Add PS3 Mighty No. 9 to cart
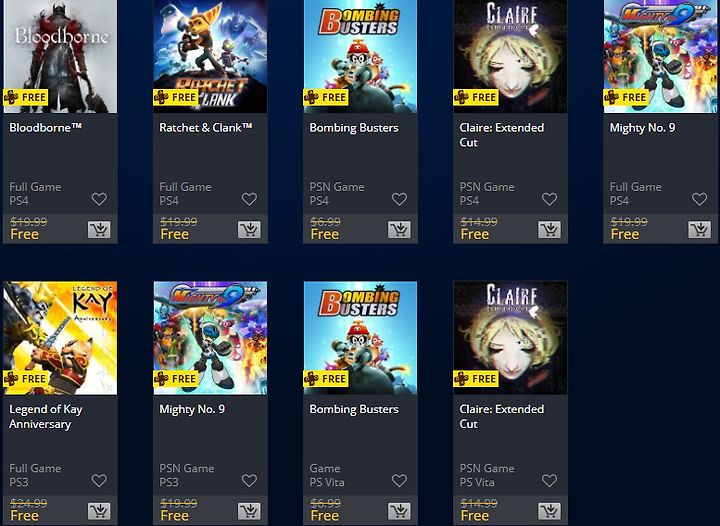The width and height of the screenshot is (720, 526). (x=249, y=511)
